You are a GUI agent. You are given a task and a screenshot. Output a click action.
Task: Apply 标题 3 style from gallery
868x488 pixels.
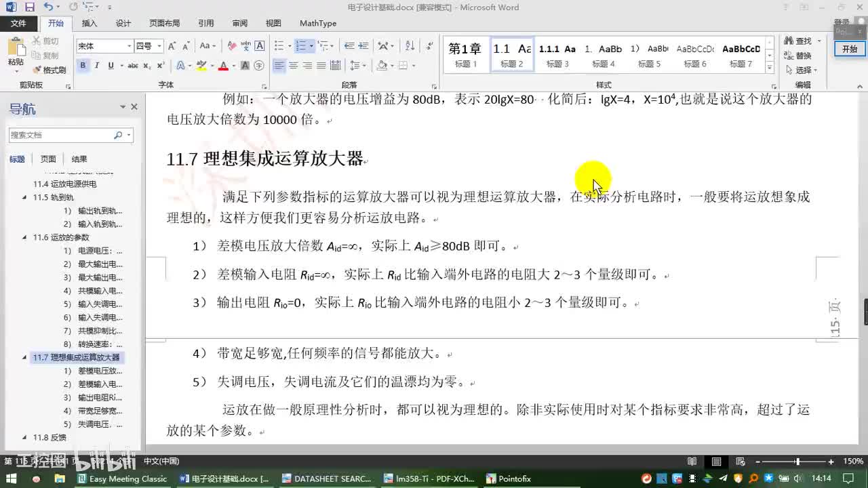point(557,55)
